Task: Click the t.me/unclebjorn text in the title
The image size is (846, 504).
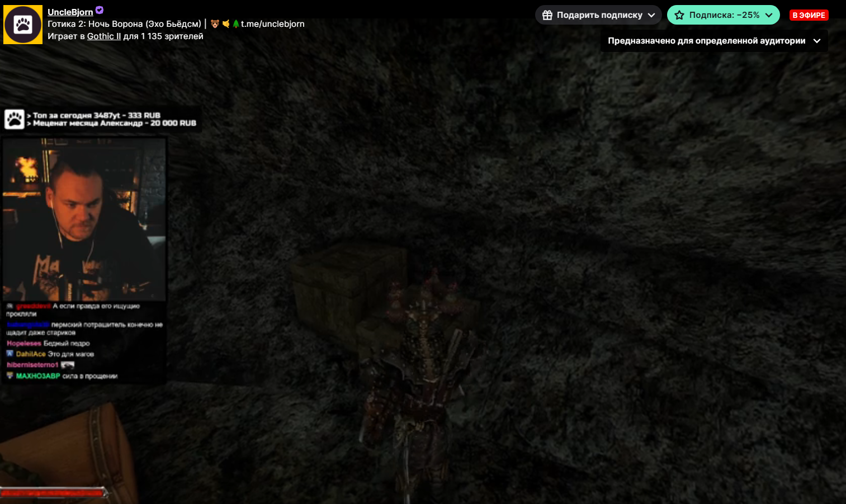Action: click(x=273, y=24)
